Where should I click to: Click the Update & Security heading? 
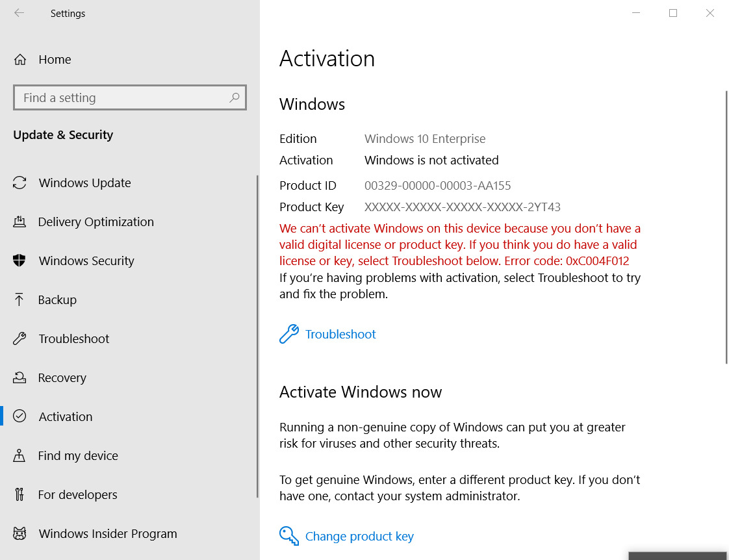pyautogui.click(x=63, y=134)
